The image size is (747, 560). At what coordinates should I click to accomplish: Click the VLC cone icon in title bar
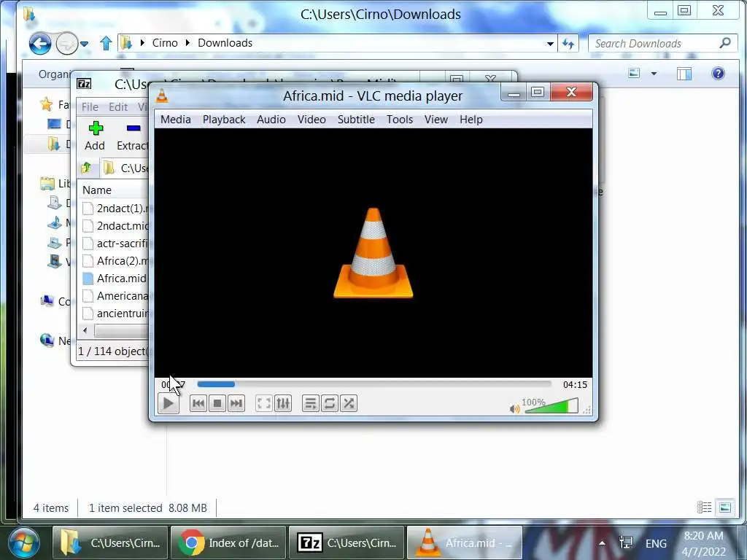[x=162, y=96]
